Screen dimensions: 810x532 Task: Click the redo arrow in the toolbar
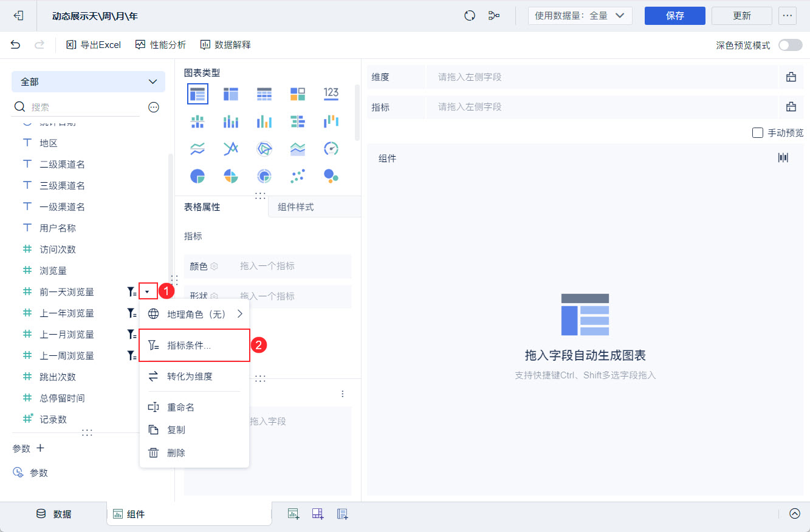coord(39,44)
